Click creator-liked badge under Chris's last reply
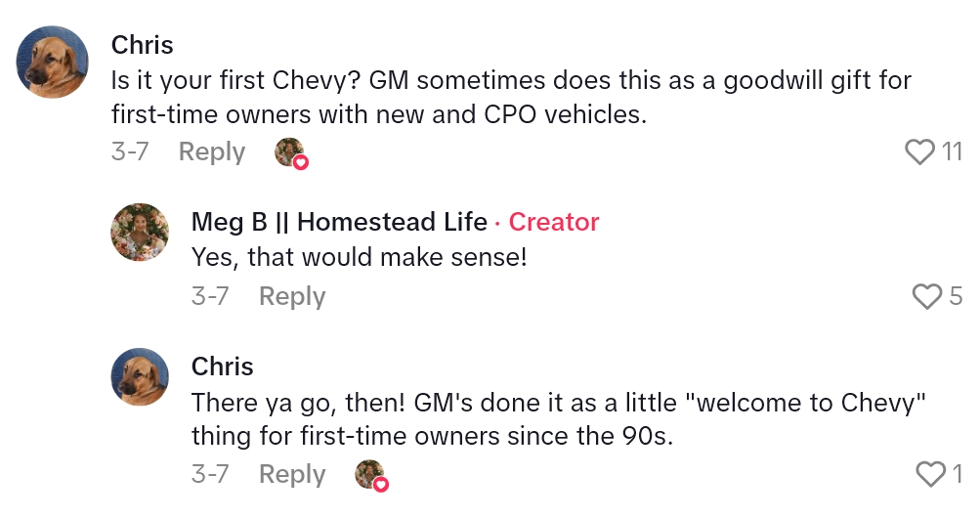The image size is (980, 518). point(370,475)
